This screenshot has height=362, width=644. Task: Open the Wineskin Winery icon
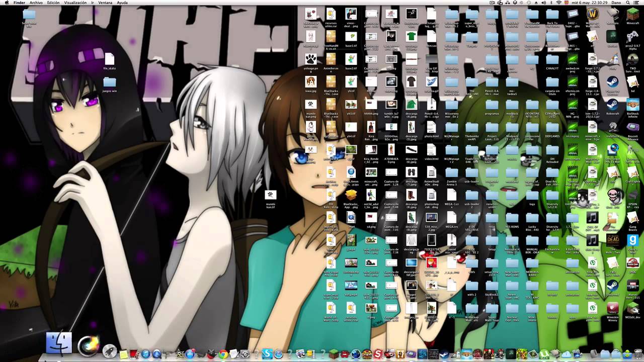pos(612,308)
